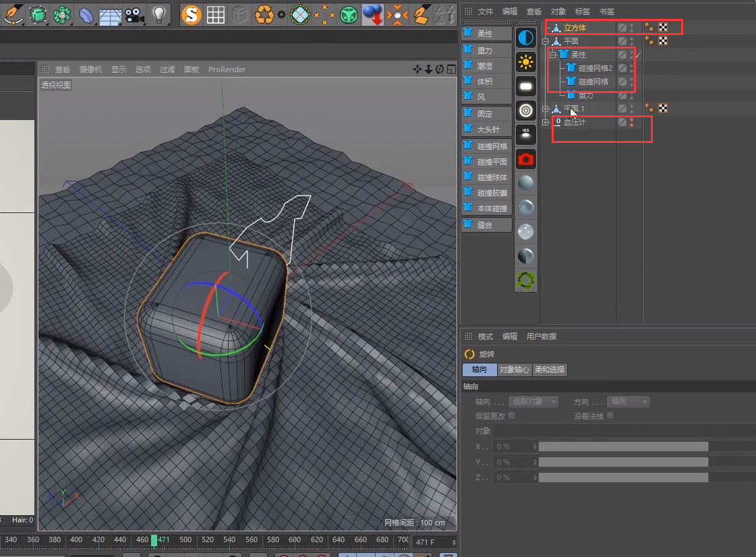
Task: Open the 方向 轴向 dropdown
Action: [x=629, y=401]
